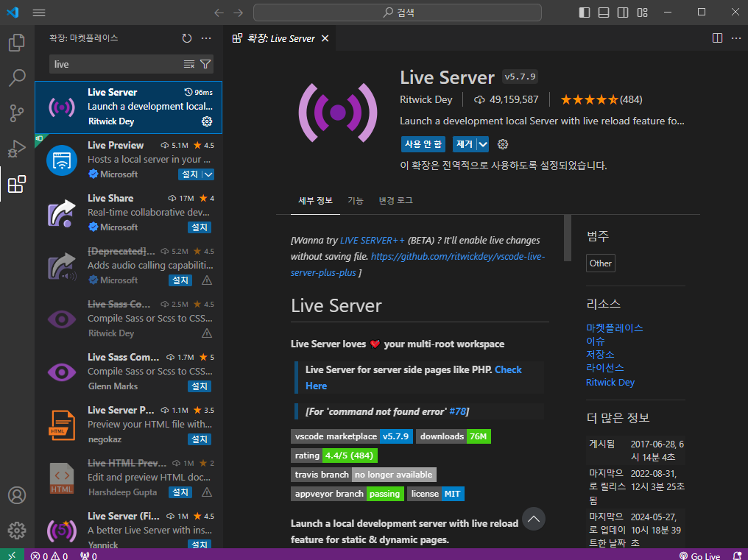The image size is (748, 560).
Task: Go forward with the navigation arrow
Action: click(238, 13)
